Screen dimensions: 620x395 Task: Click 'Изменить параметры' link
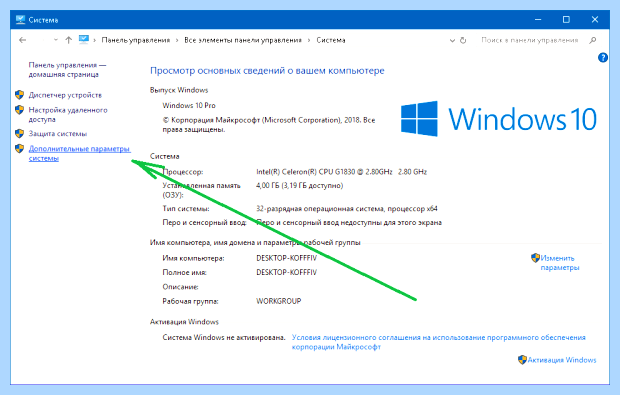click(x=560, y=263)
